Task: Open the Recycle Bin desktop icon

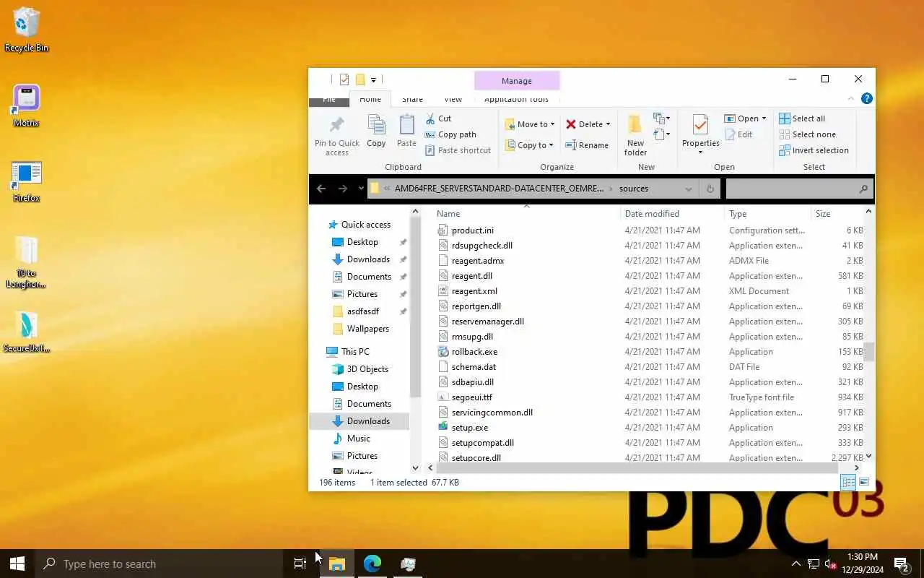Action: pos(26,30)
